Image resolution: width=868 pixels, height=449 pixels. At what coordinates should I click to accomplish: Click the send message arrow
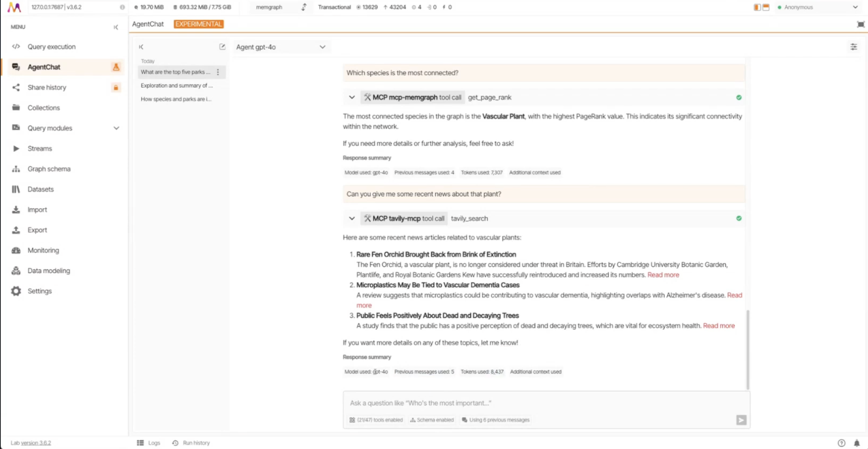click(x=741, y=420)
